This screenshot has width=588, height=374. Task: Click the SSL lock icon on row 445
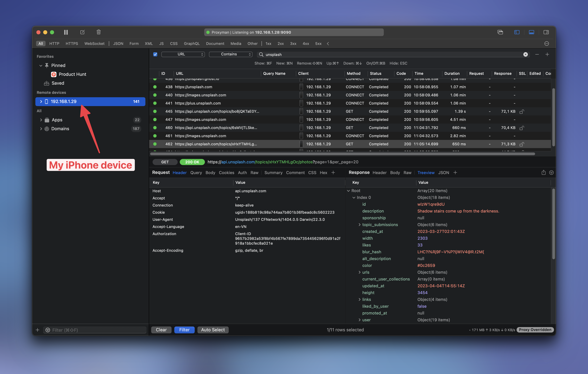522,112
